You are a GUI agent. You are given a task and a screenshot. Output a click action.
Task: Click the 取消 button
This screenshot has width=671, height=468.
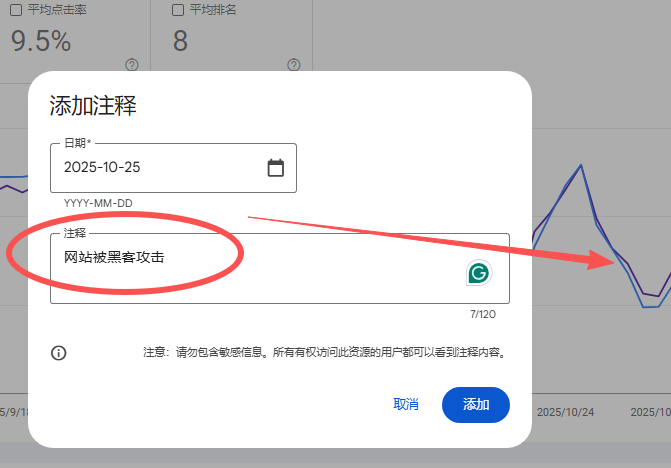(406, 404)
